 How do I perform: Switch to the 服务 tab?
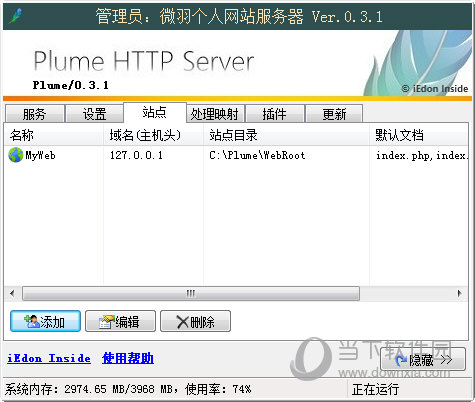click(x=34, y=114)
